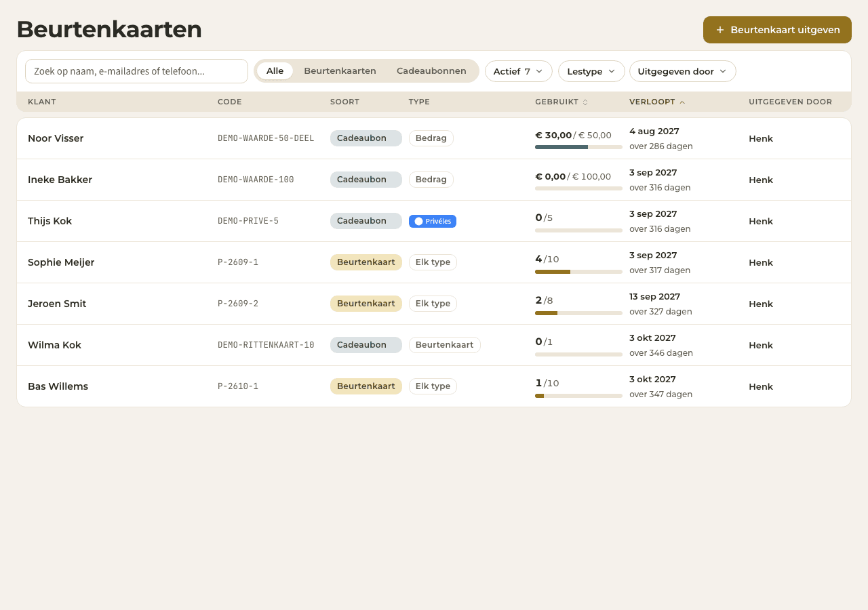Open the Actief filter chevron
Image resolution: width=868 pixels, height=610 pixels.
[x=539, y=71]
